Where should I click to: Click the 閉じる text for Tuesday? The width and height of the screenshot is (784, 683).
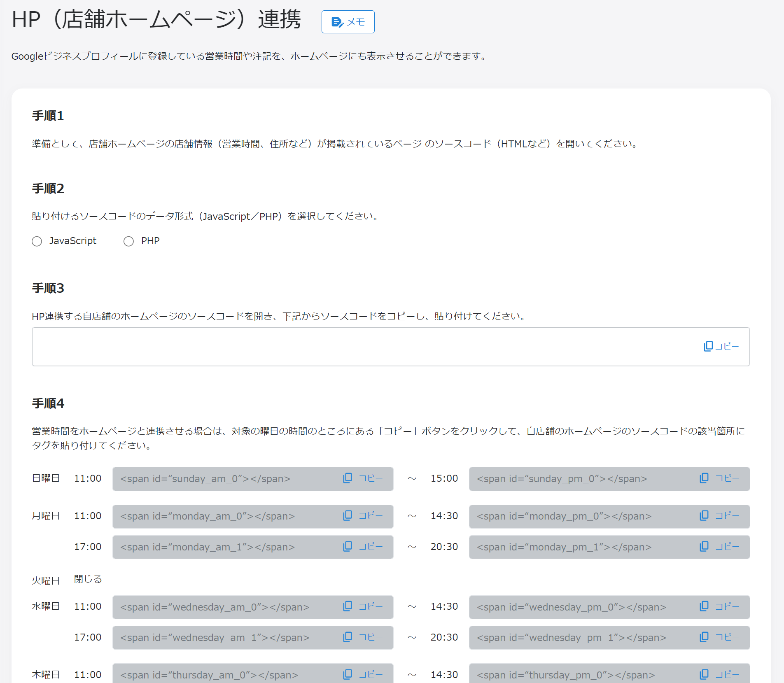pos(88,579)
